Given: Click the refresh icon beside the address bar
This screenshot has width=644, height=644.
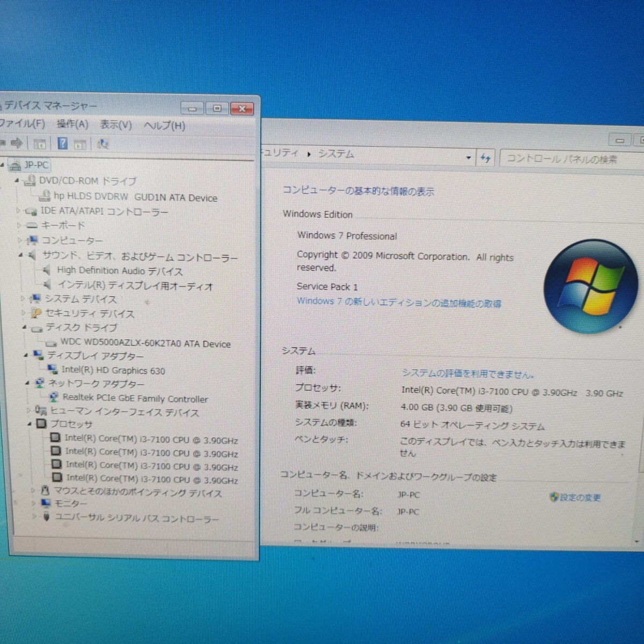Looking at the screenshot, I should (x=486, y=158).
